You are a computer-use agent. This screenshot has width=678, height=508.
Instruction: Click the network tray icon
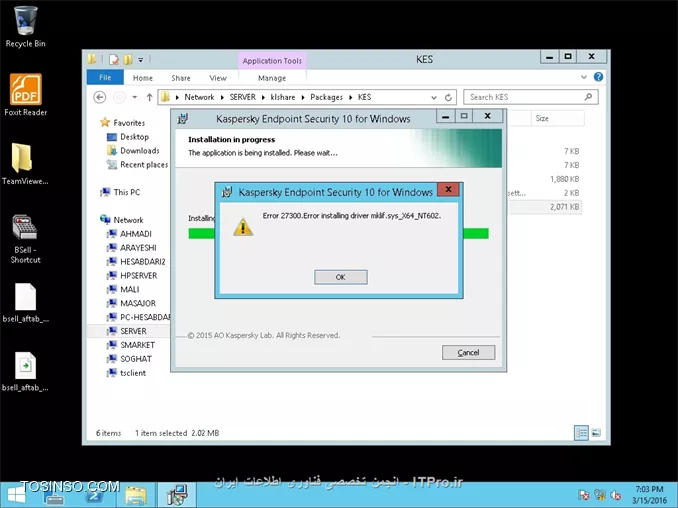tap(600, 495)
